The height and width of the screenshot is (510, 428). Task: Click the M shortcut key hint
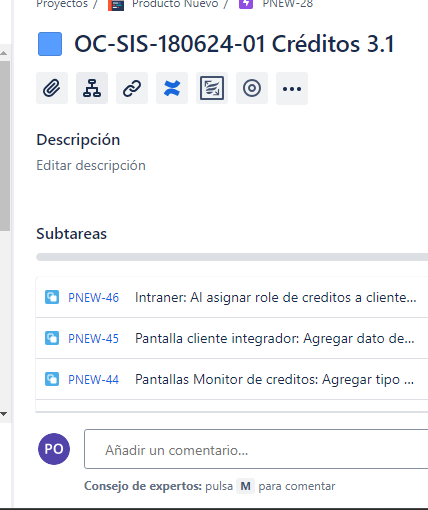coord(245,486)
